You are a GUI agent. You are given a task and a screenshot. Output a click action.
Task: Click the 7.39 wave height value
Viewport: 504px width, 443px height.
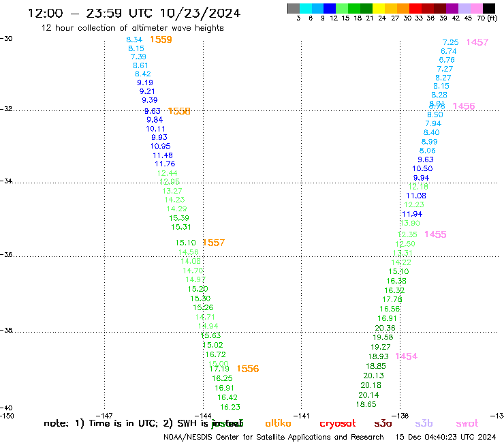pyautogui.click(x=138, y=57)
